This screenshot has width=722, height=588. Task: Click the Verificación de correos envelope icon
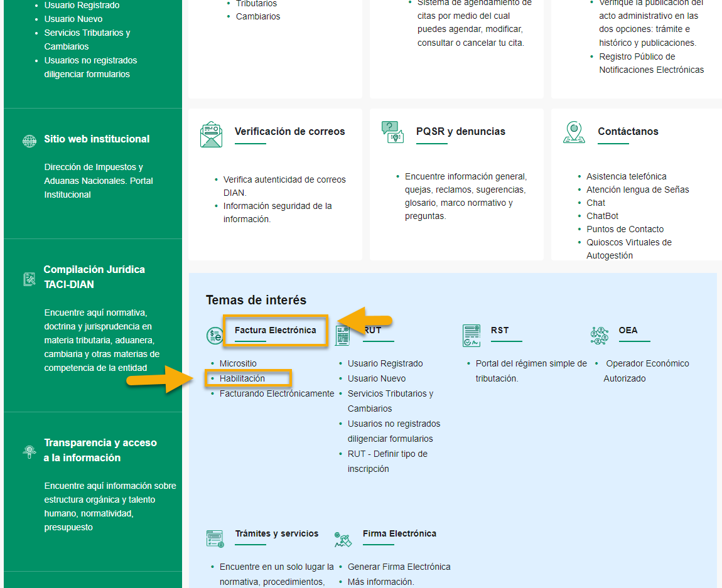(212, 134)
